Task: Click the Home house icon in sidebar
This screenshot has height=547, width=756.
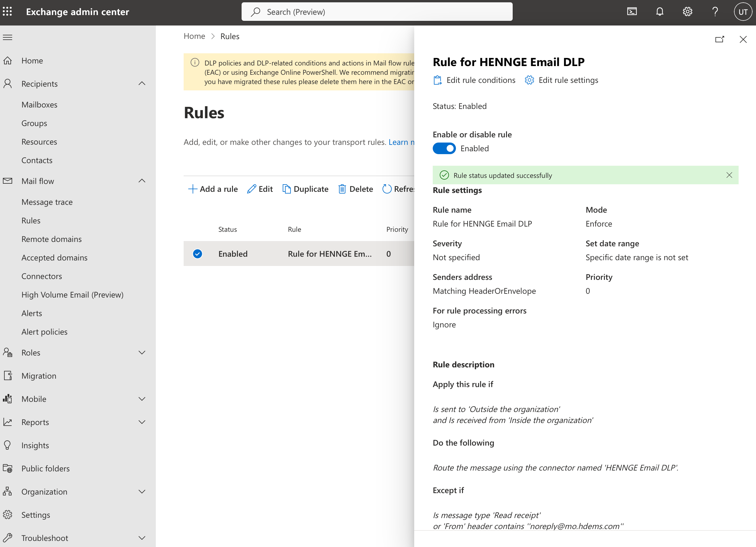Action: pyautogui.click(x=7, y=61)
